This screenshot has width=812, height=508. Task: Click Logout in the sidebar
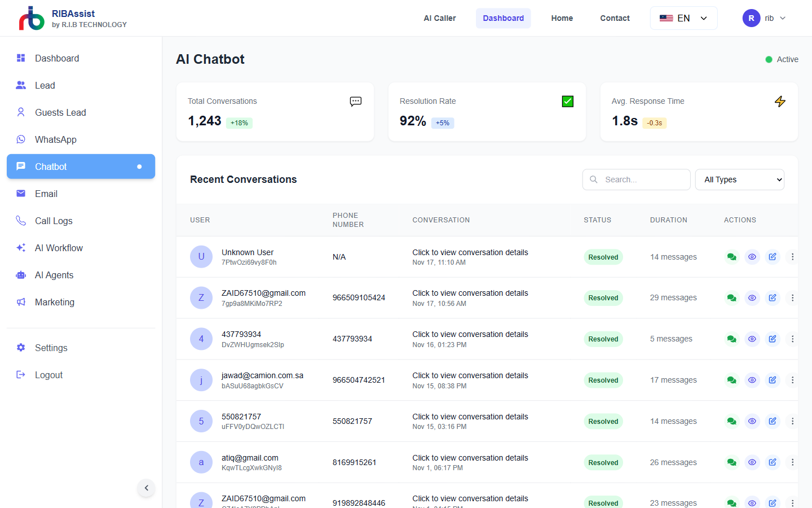(x=48, y=375)
